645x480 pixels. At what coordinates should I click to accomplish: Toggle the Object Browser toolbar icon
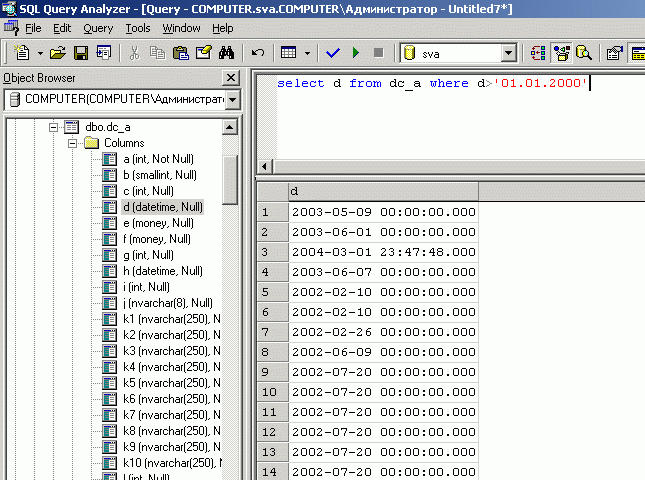pyautogui.click(x=561, y=53)
